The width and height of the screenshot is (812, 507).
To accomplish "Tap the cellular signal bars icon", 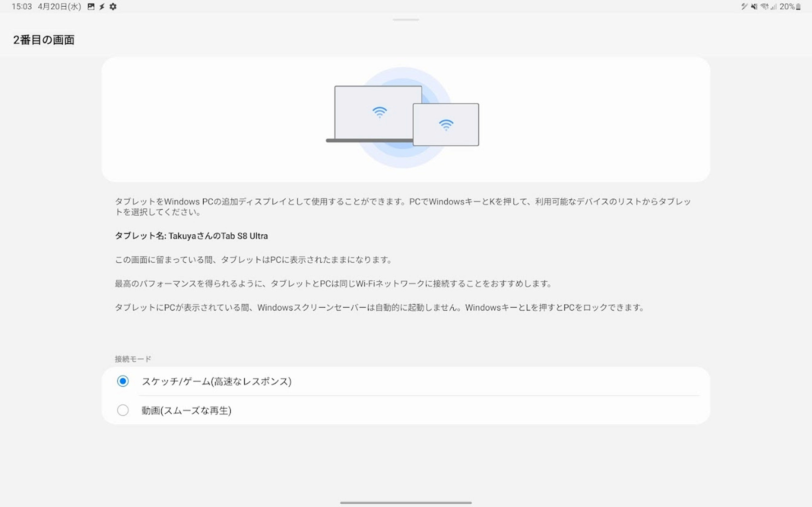I will [x=774, y=7].
